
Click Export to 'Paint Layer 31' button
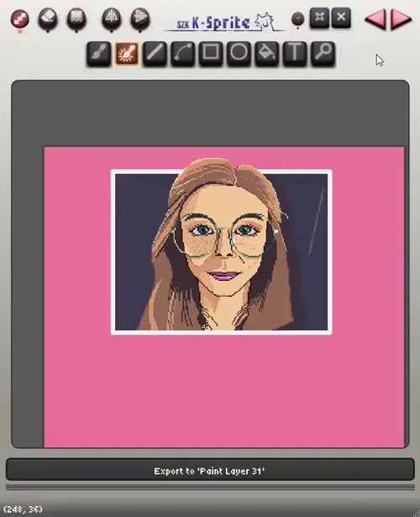[x=210, y=470]
